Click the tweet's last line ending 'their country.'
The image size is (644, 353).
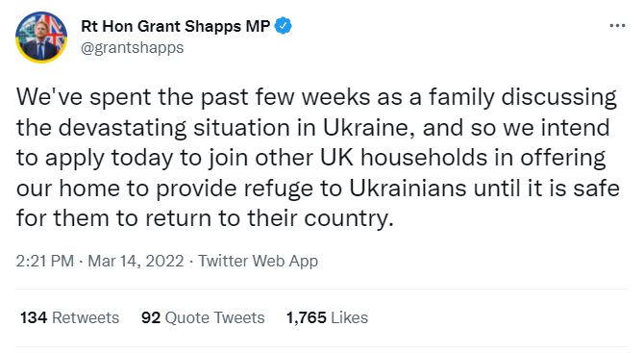pyautogui.click(x=205, y=218)
